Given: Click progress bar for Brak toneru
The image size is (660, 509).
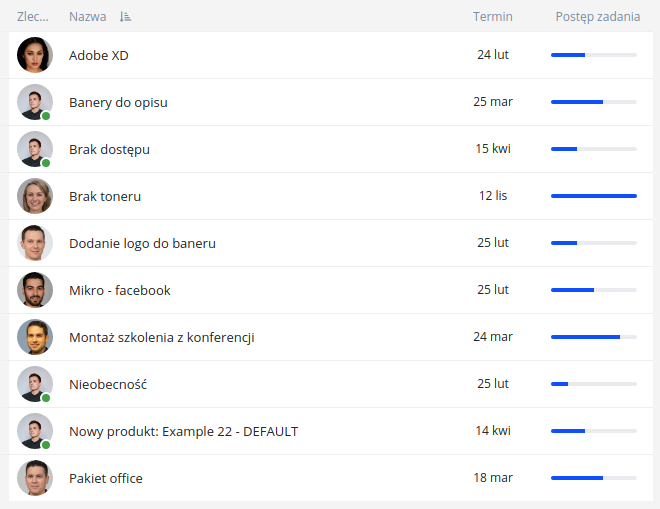Looking at the screenshot, I should click(593, 196).
